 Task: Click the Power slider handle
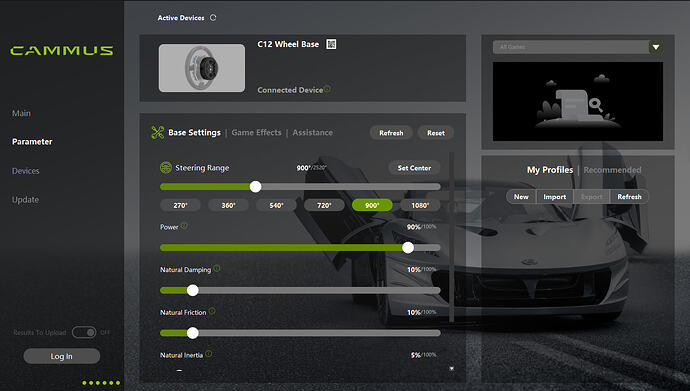point(408,247)
